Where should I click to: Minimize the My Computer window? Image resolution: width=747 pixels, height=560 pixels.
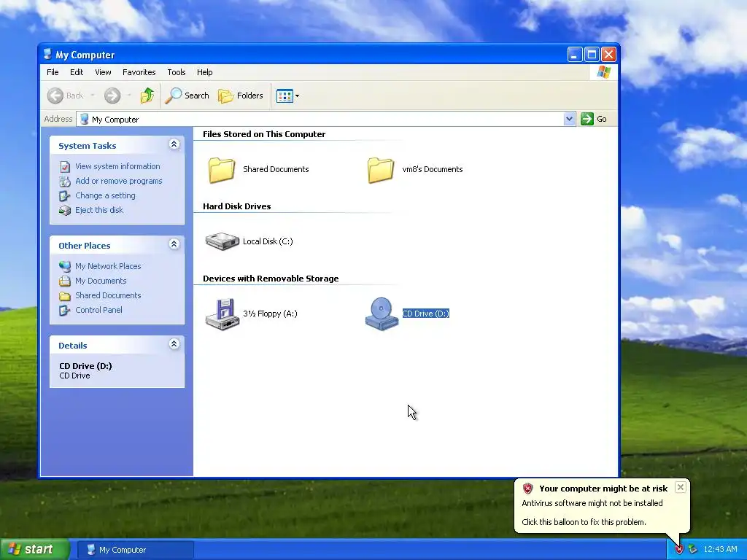point(575,54)
